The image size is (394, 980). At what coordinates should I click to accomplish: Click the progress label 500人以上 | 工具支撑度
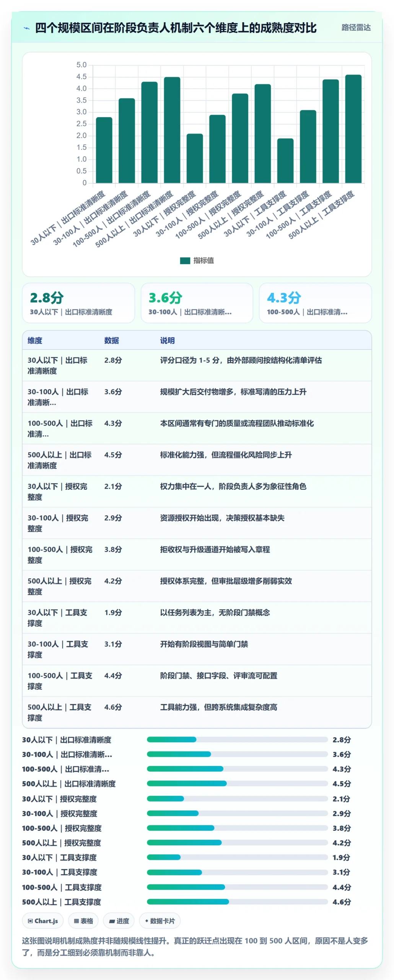click(x=62, y=902)
